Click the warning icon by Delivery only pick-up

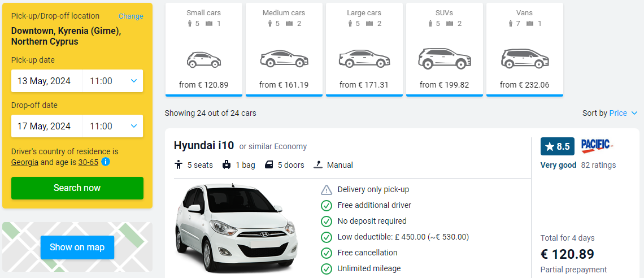pos(326,190)
